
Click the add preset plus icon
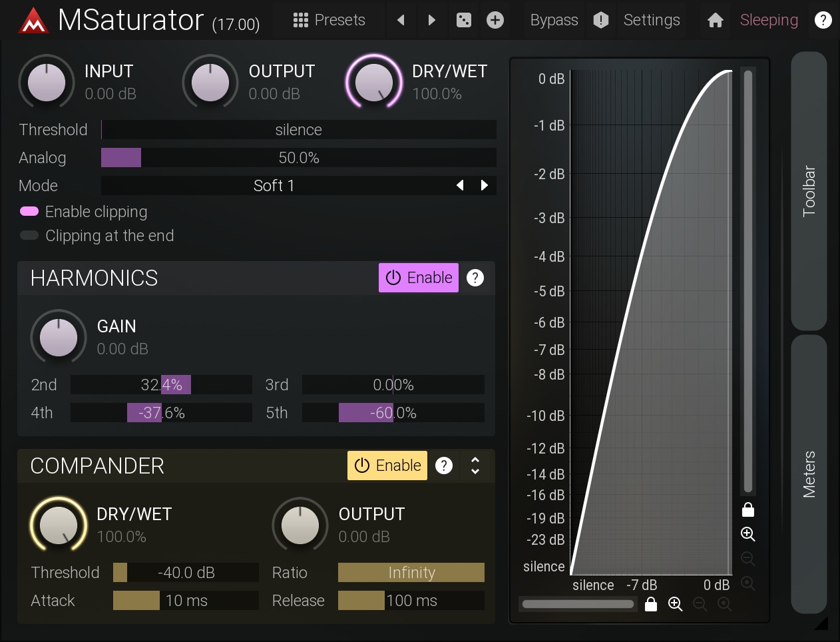click(495, 20)
